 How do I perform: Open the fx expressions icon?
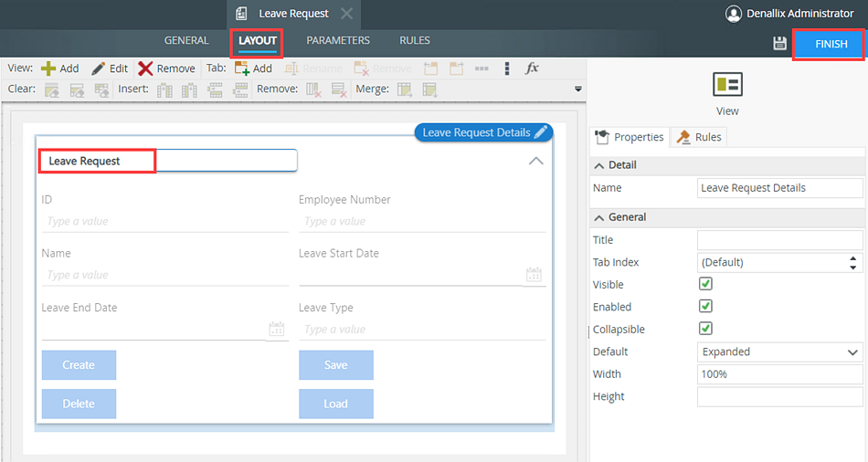click(532, 68)
